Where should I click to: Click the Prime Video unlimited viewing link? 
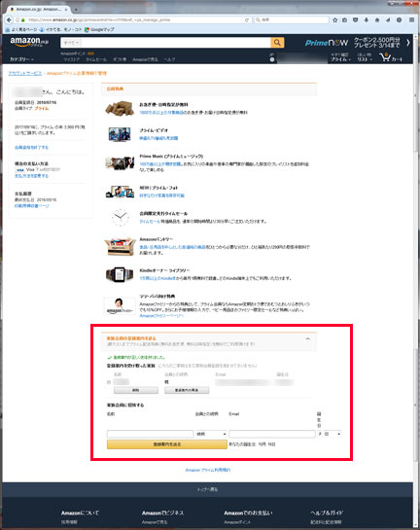click(x=158, y=138)
